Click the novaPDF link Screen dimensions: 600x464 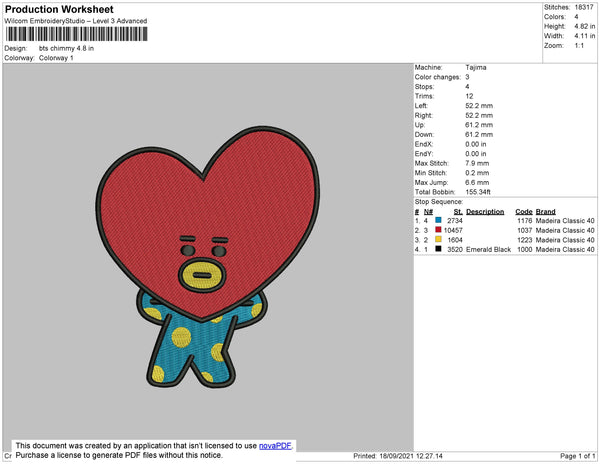pyautogui.click(x=275, y=446)
